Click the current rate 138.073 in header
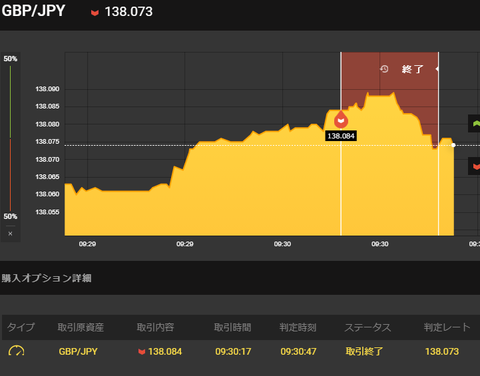This screenshot has height=376, width=480. (x=129, y=12)
